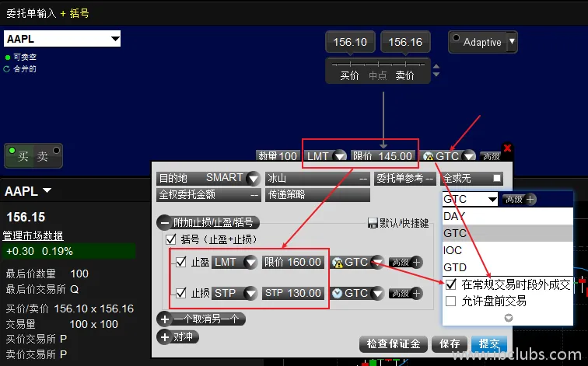The image size is (588, 366).
Task: Enable 允许盘前交易 checkbox
Action: coord(450,301)
